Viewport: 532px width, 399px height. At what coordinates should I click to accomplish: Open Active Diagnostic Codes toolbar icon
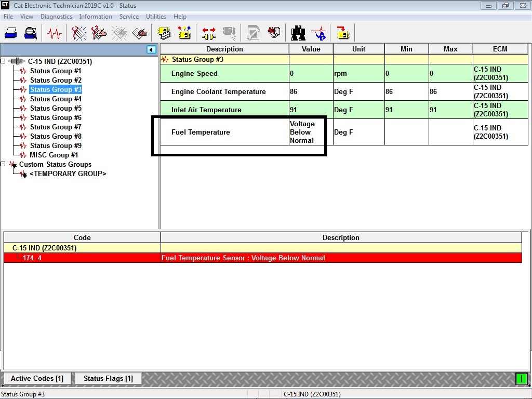tap(79, 33)
